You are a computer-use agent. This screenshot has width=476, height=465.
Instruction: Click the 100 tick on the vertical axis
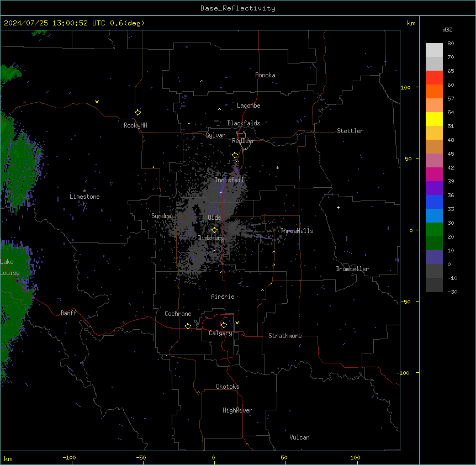pos(405,87)
